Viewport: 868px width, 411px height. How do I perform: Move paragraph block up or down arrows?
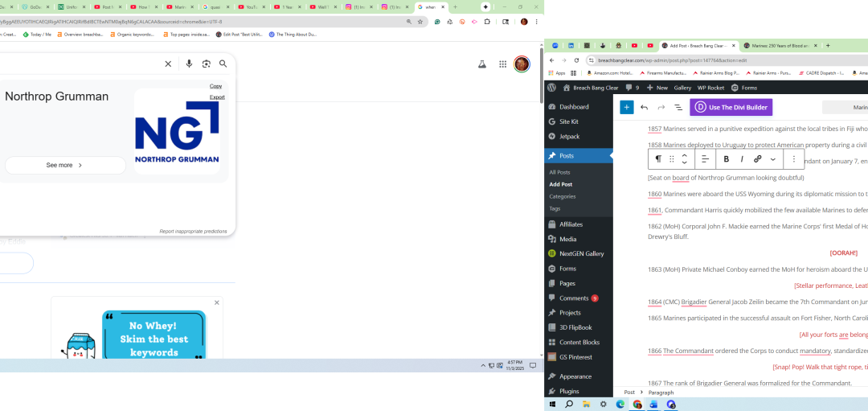(685, 159)
